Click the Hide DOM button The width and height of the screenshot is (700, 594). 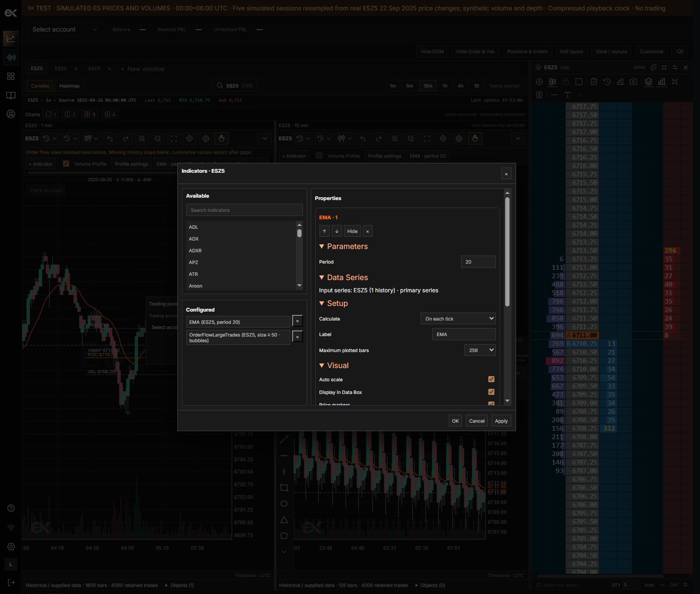(x=432, y=51)
